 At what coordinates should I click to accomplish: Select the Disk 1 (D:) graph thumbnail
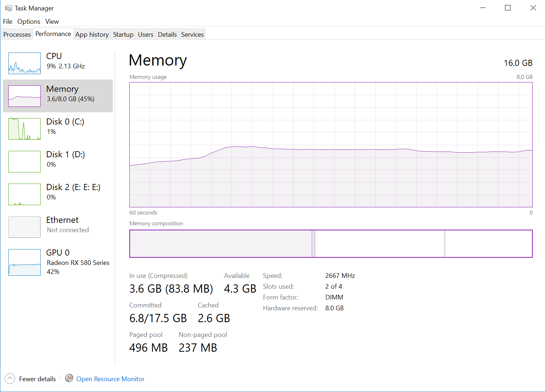tap(24, 162)
